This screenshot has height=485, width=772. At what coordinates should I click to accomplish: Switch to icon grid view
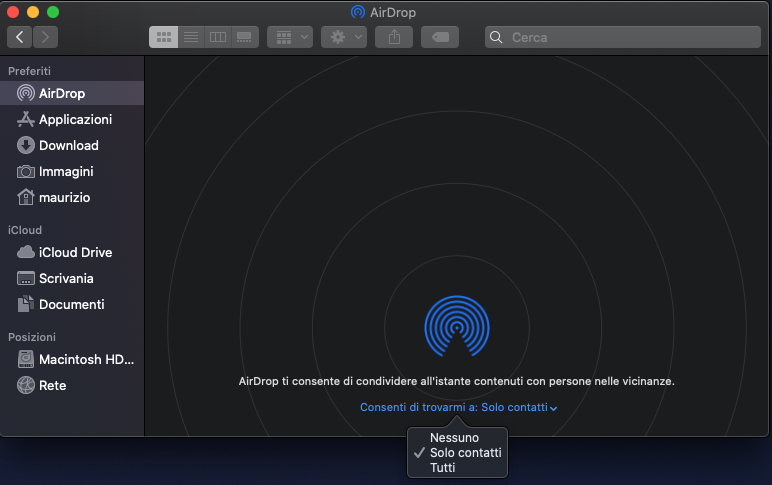[x=163, y=37]
